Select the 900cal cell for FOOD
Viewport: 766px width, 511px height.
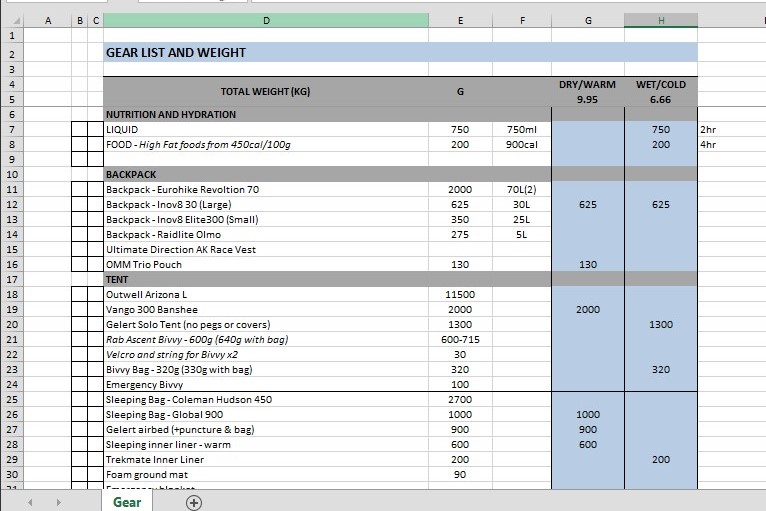[522, 145]
